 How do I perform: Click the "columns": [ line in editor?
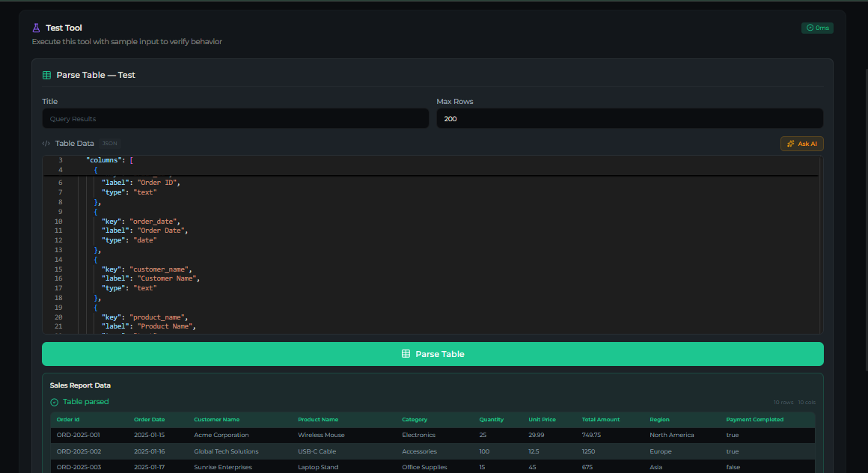click(x=109, y=160)
